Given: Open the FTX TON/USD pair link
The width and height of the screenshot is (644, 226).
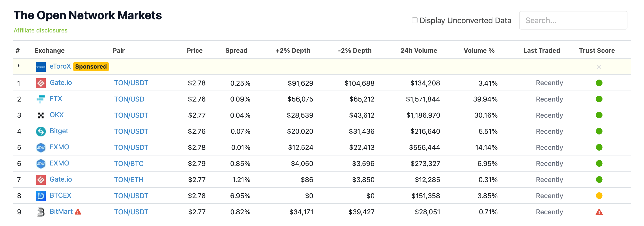Looking at the screenshot, I should click(x=129, y=99).
